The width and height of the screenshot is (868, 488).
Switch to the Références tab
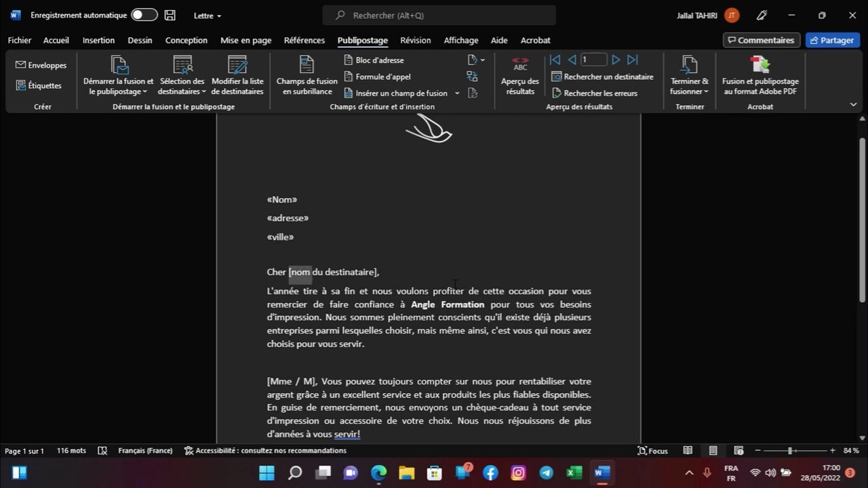(304, 41)
